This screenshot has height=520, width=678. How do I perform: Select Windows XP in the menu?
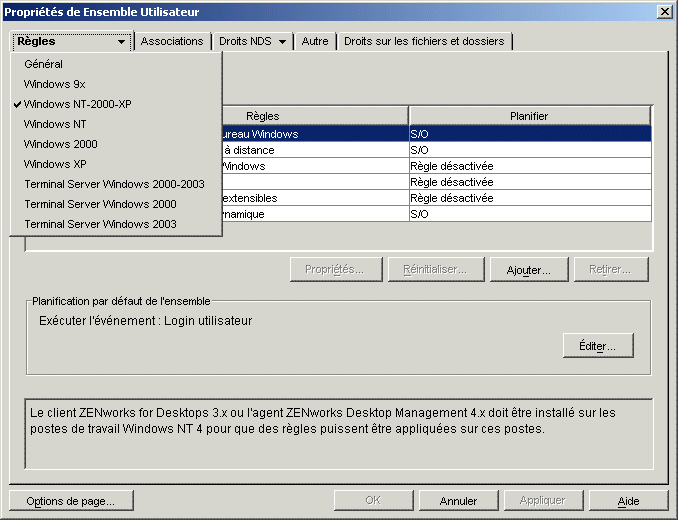point(54,164)
